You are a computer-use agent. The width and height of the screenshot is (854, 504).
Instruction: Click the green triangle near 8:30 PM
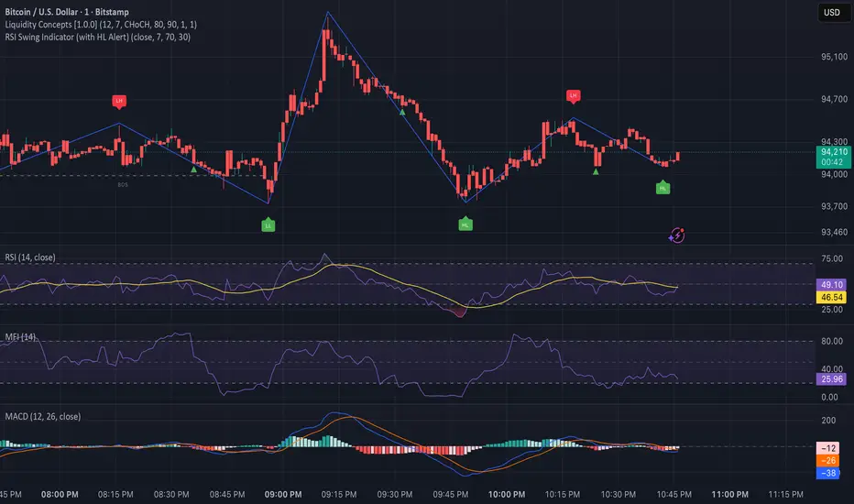[193, 169]
